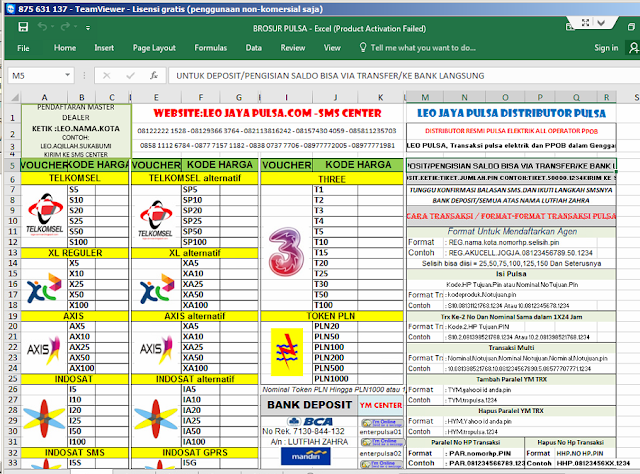Viewport: 640px width, 474px height.
Task: Open Customize Quick Access Toolbar dropdown
Action: [x=88, y=28]
